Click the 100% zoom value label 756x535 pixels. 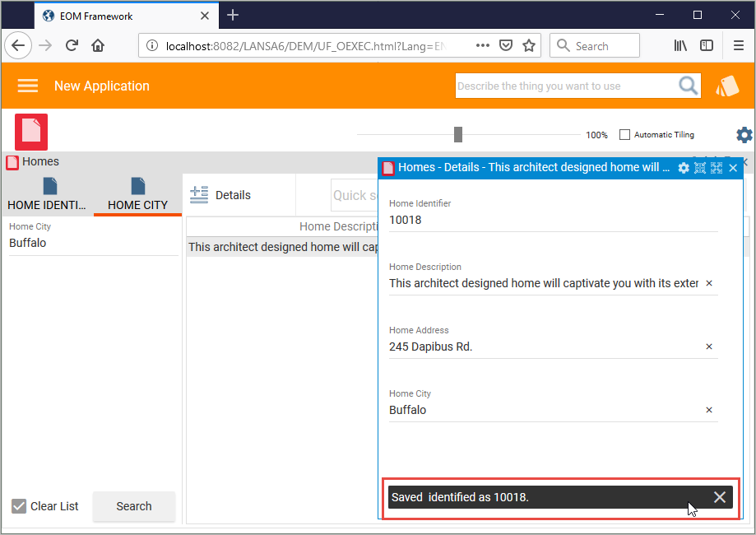[x=596, y=135]
